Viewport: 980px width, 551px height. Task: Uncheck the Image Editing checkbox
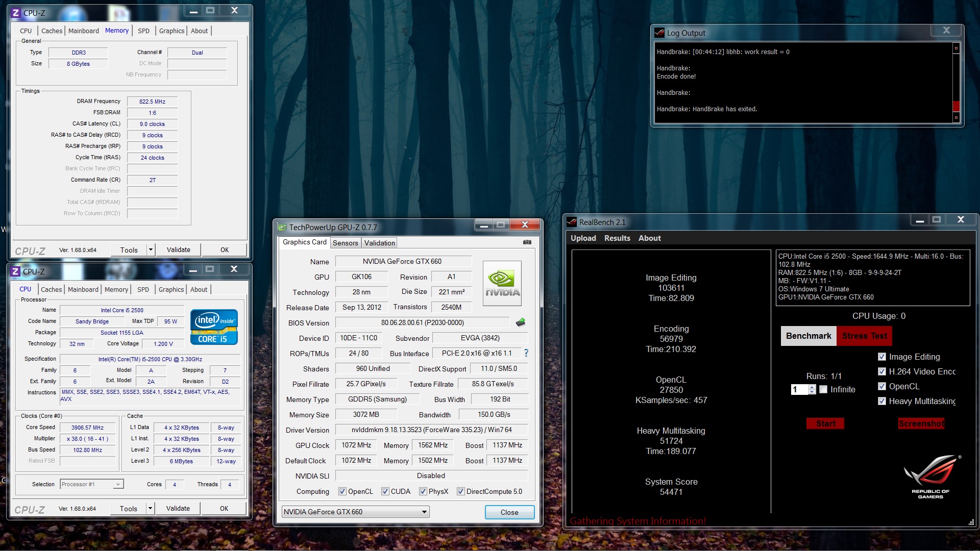(881, 357)
